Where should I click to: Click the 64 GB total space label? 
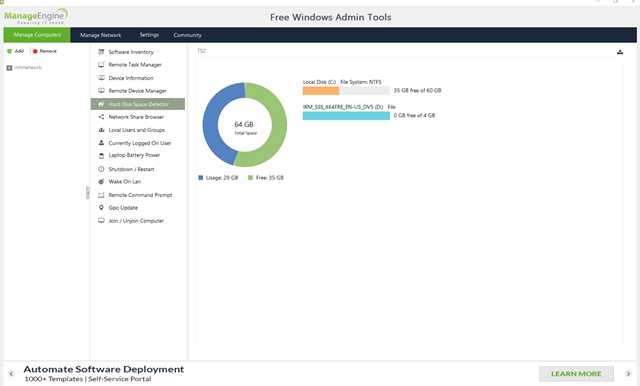click(244, 124)
